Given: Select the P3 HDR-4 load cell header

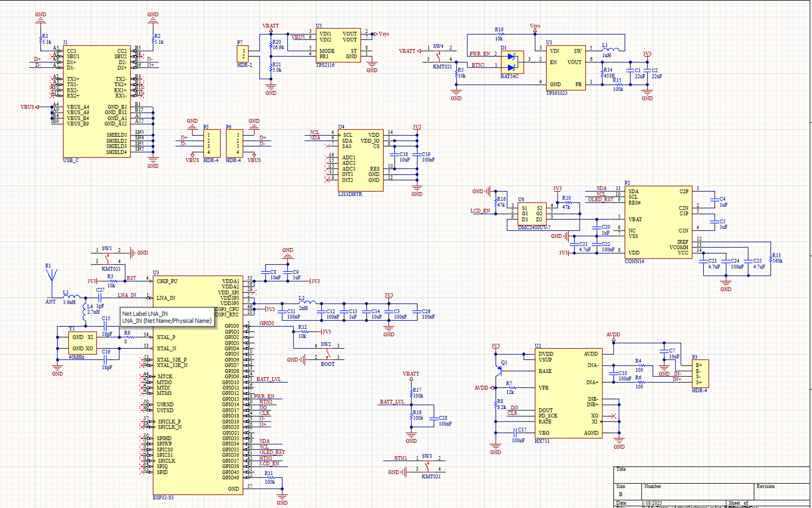Looking at the screenshot, I should click(700, 374).
